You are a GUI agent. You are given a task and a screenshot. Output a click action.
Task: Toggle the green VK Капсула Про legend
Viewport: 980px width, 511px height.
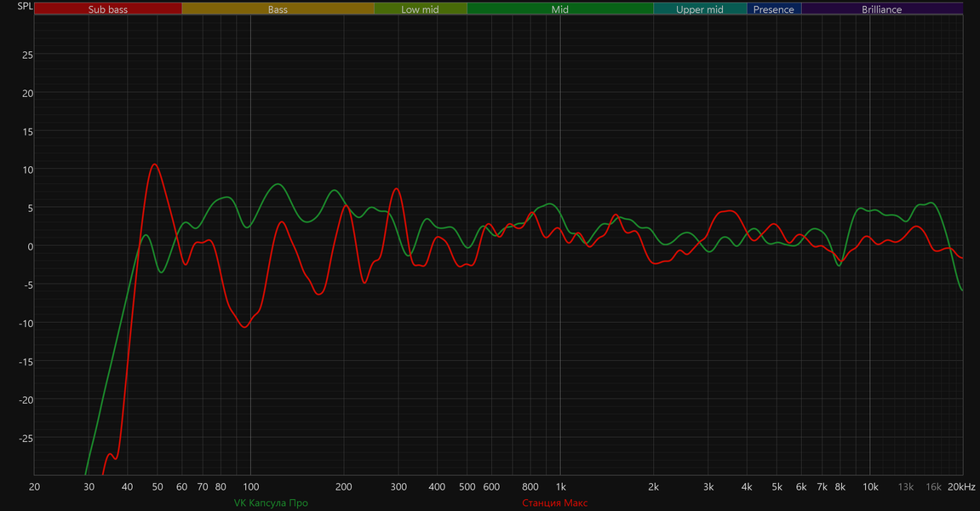[272, 502]
